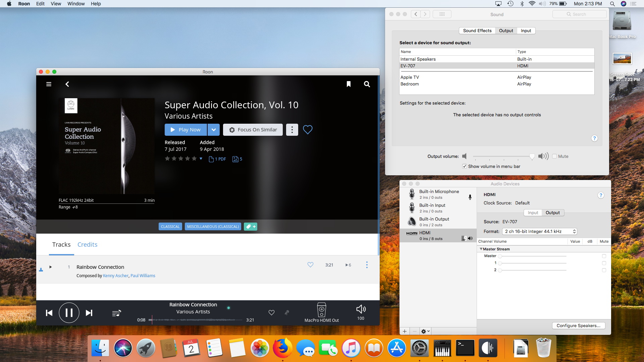Uncheck Show volume in menu bar
Image resolution: width=644 pixels, height=362 pixels.
point(465,166)
